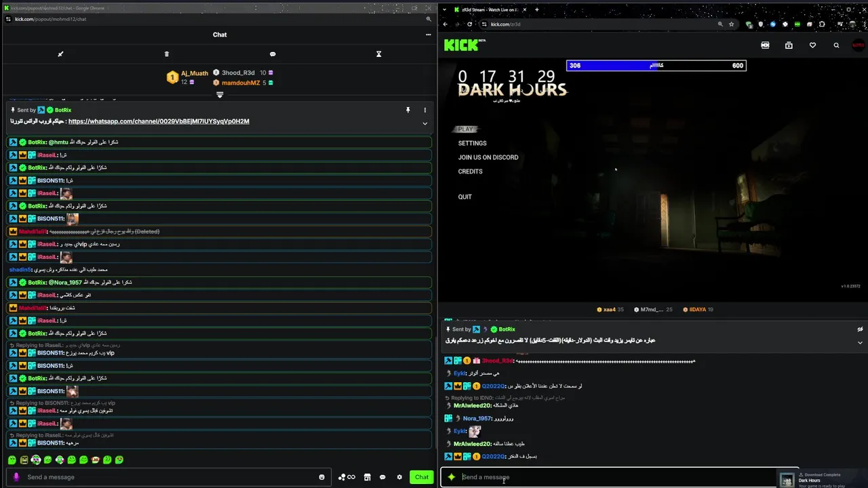Open the tab search dropdown arrow
The width and height of the screenshot is (868, 488).
click(443, 9)
